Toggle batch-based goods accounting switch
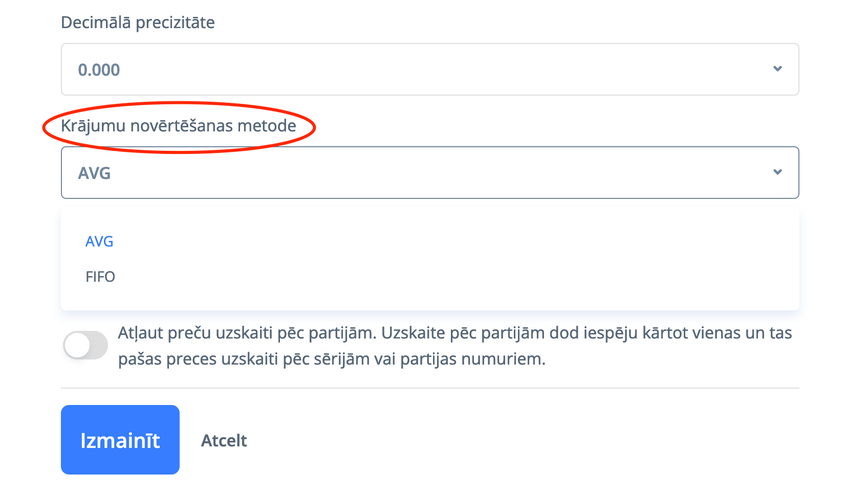The width and height of the screenshot is (868, 496). tap(85, 345)
